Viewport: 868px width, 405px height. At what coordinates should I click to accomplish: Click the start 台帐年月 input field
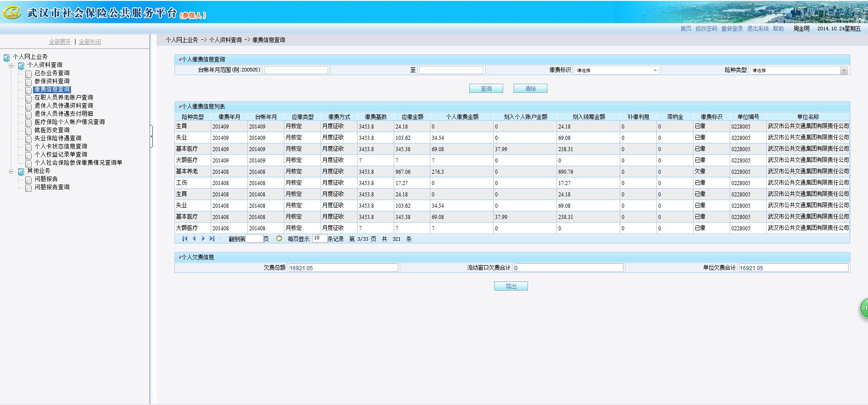click(x=296, y=70)
